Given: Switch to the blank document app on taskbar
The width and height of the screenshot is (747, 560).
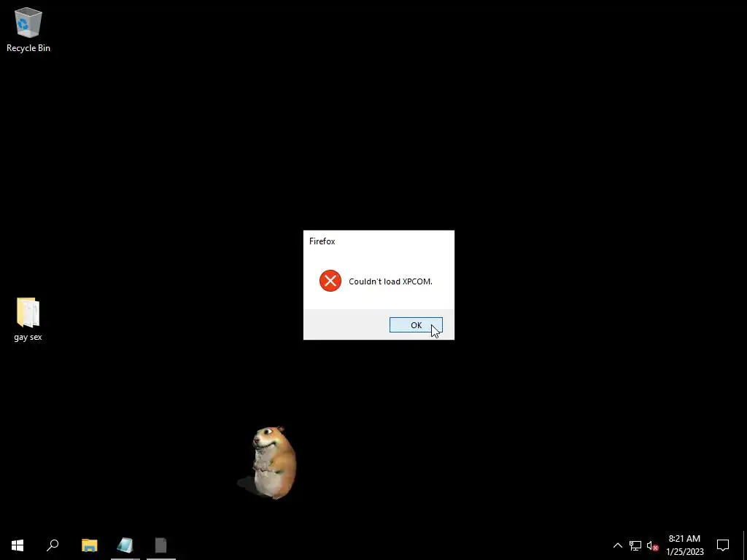Looking at the screenshot, I should 161,545.
